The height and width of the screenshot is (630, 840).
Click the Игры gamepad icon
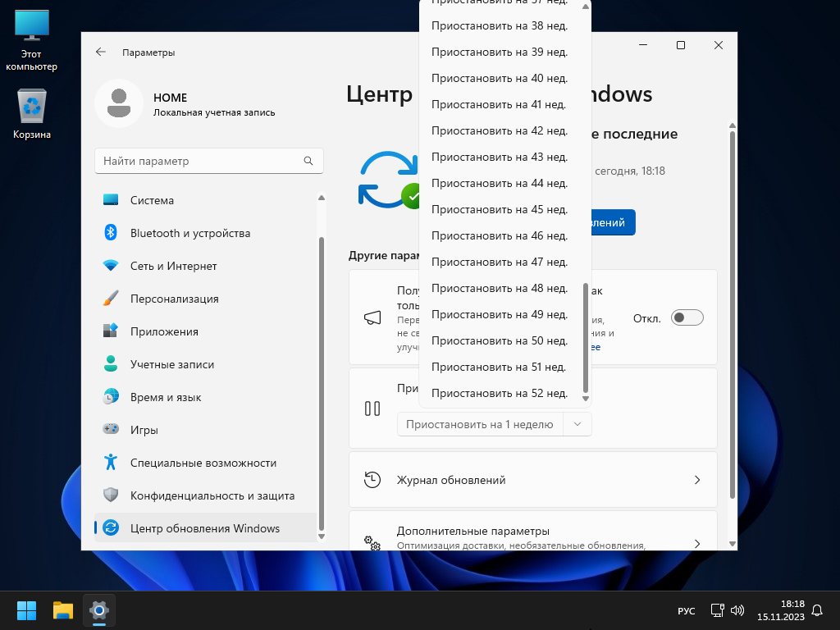(x=111, y=430)
